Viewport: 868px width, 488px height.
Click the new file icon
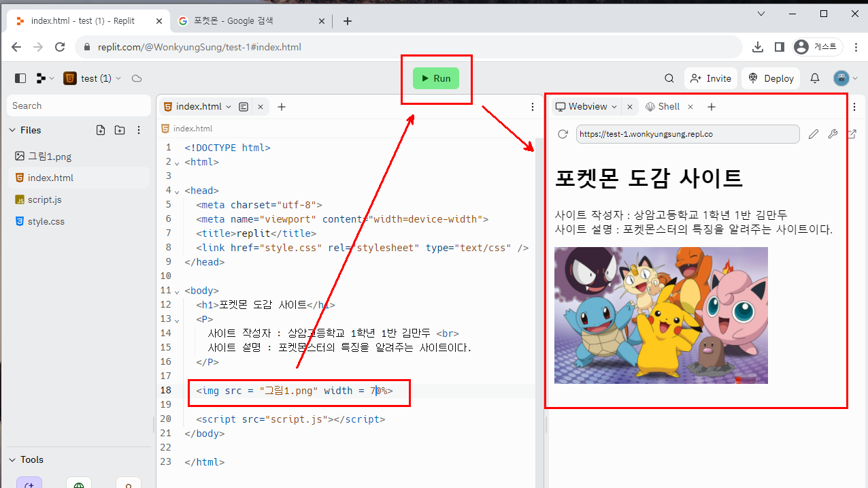(101, 130)
